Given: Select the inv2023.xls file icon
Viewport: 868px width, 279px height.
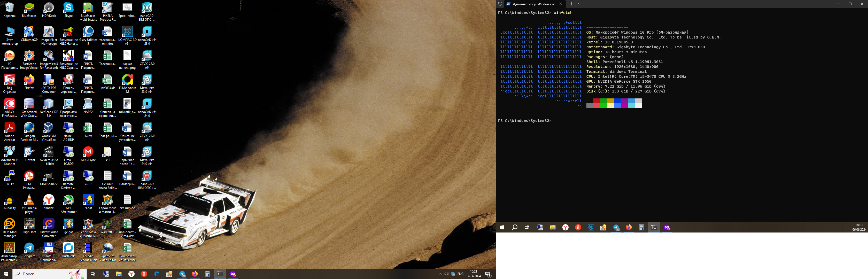Looking at the screenshot, I should [x=108, y=82].
